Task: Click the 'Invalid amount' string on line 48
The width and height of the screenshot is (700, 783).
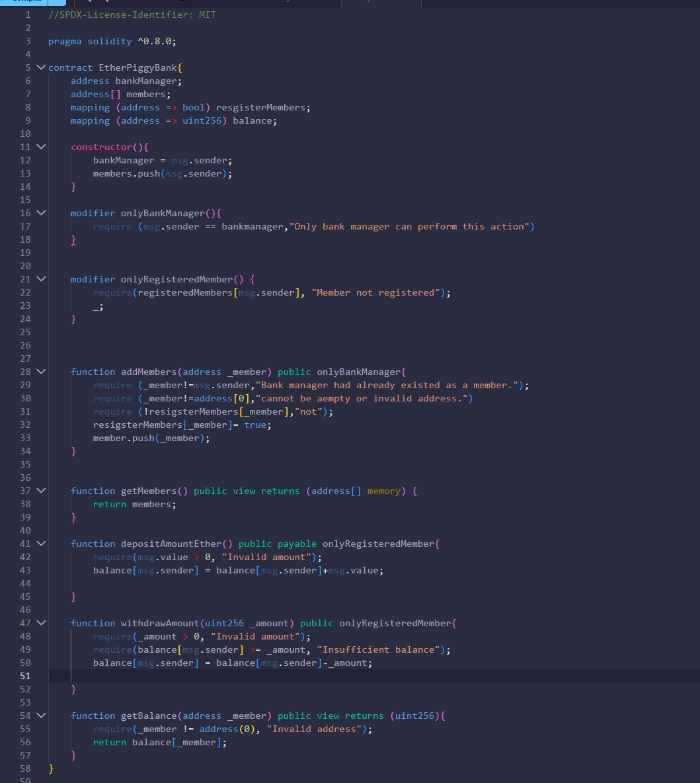Action: tap(255, 637)
